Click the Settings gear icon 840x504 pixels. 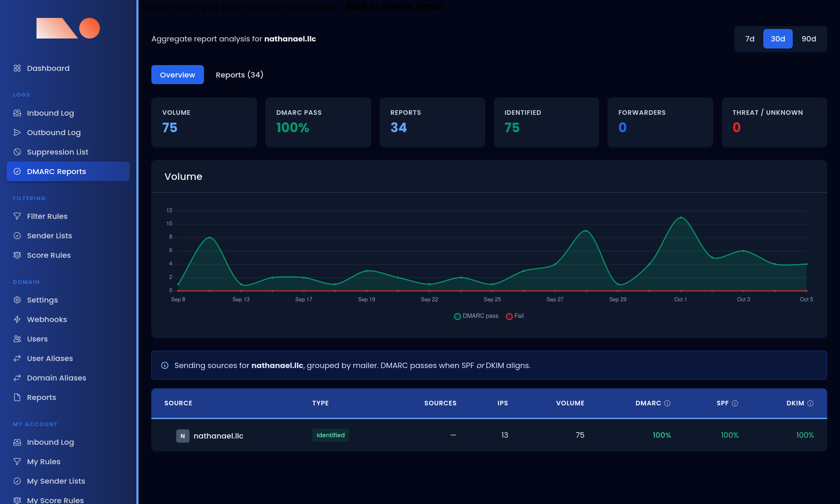pyautogui.click(x=17, y=300)
